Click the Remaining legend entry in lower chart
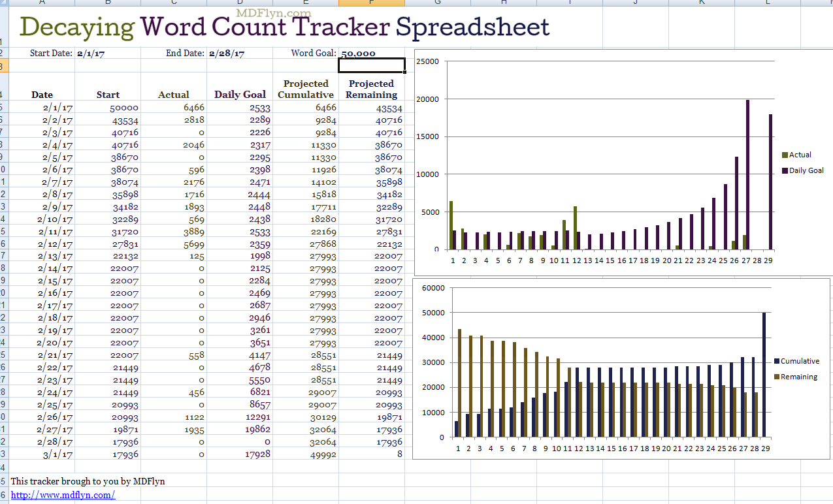 coord(796,377)
